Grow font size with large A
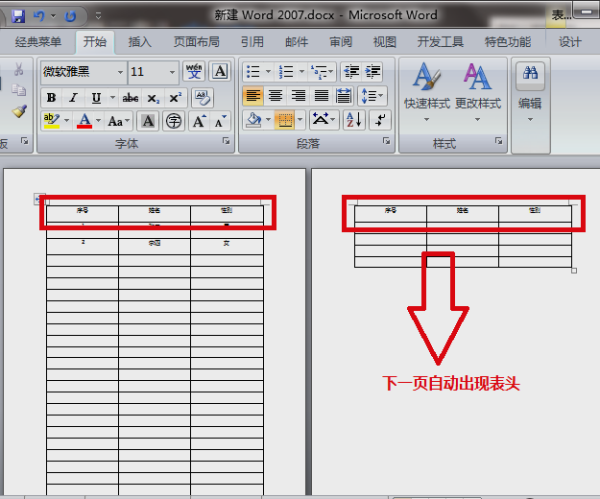600x499 pixels. (199, 121)
